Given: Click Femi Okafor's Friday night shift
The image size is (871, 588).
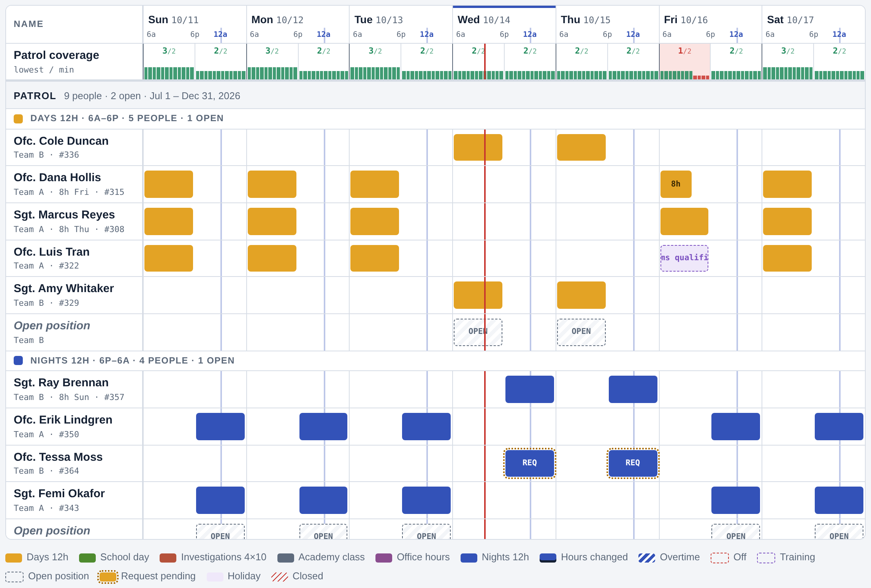Looking at the screenshot, I should [736, 500].
